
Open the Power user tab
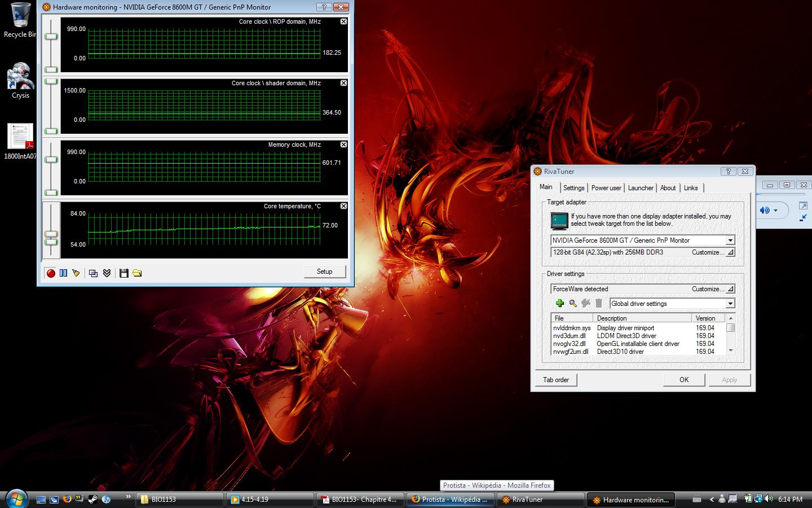(606, 188)
